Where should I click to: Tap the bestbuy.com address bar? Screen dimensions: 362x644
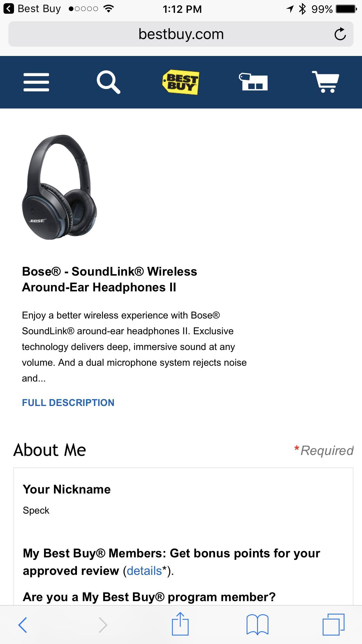click(181, 34)
